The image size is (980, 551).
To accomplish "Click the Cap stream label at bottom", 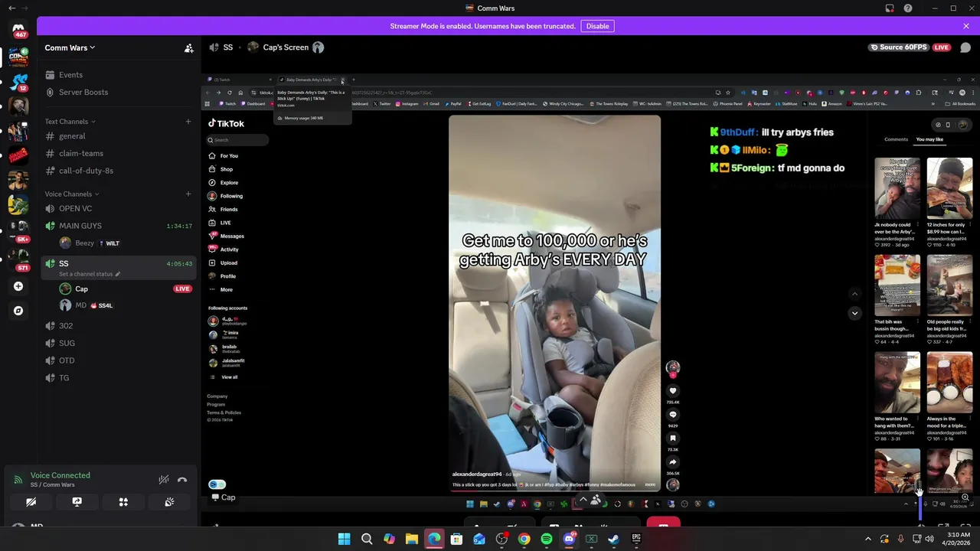I will pos(224,497).
